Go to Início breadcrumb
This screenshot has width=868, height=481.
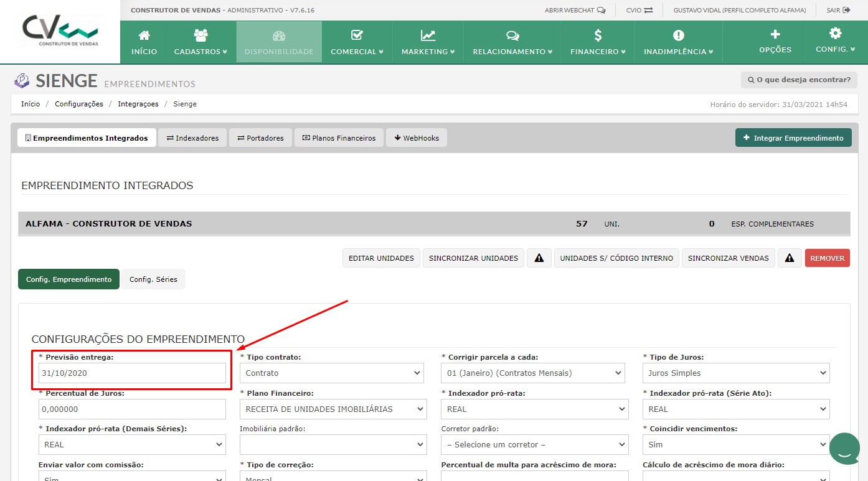coord(31,104)
